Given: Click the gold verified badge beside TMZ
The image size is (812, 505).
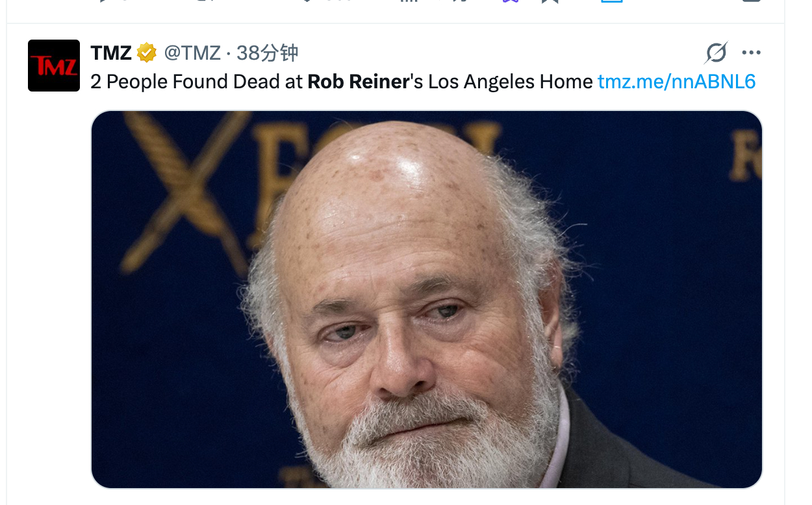Looking at the screenshot, I should [x=147, y=53].
